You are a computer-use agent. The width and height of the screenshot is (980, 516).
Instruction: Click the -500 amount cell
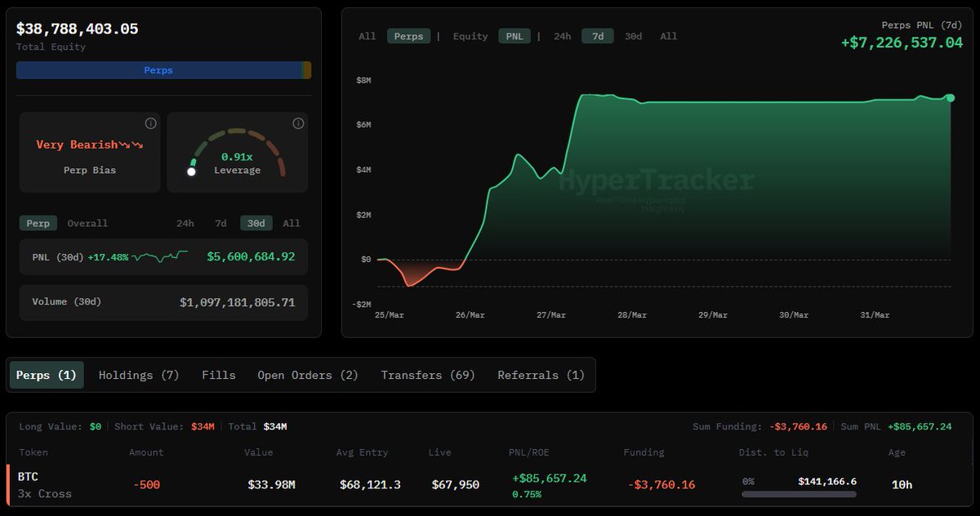pyautogui.click(x=146, y=485)
